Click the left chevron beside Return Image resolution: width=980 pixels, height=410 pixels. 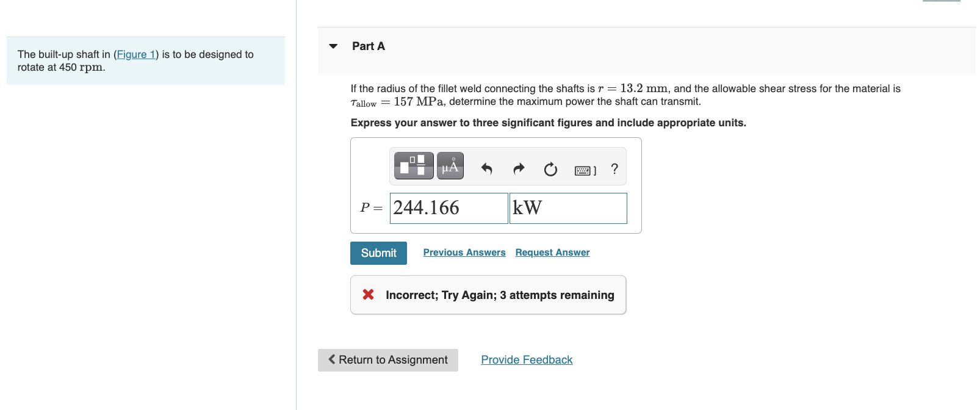click(332, 359)
